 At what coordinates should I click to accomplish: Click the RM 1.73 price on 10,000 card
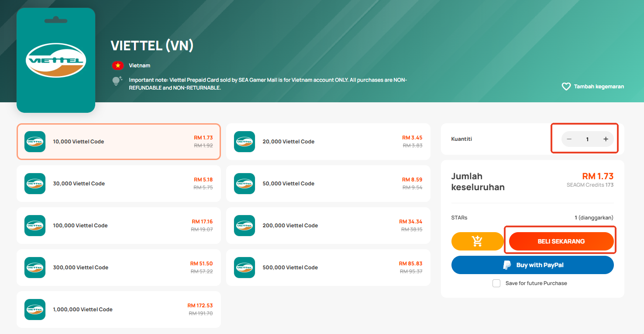(203, 138)
